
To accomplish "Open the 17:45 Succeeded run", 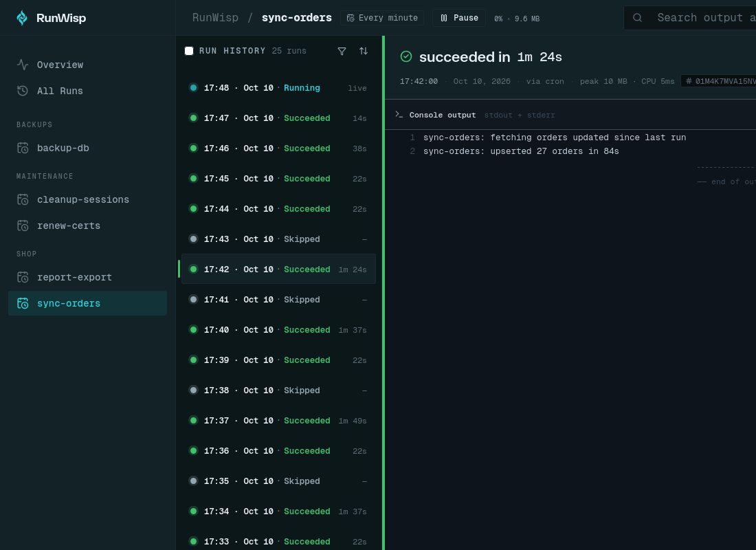I will point(278,179).
